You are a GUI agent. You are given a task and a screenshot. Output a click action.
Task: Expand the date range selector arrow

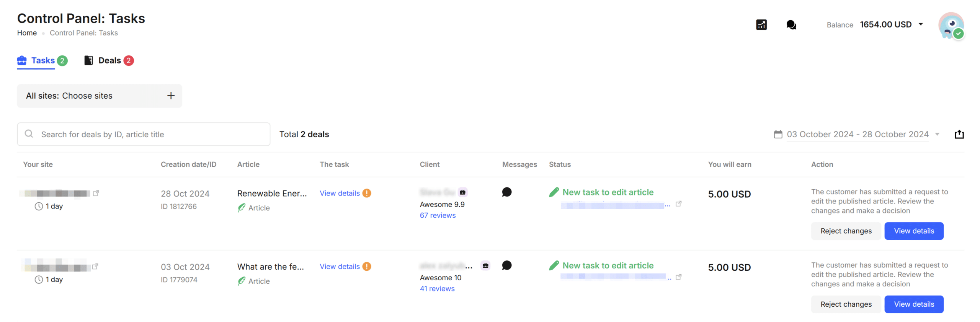[937, 134]
